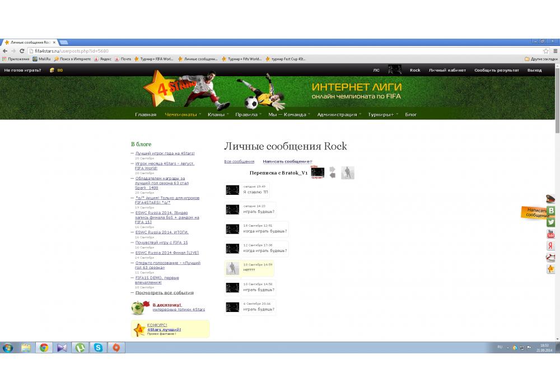The image size is (560, 392).
Task: Open the 4Stars лучший! contest link
Action: click(164, 330)
